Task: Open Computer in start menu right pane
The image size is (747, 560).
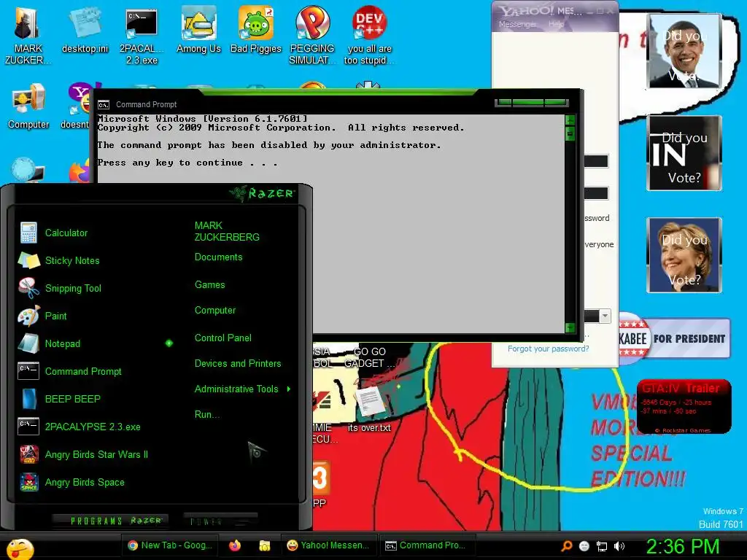Action: [x=215, y=311]
